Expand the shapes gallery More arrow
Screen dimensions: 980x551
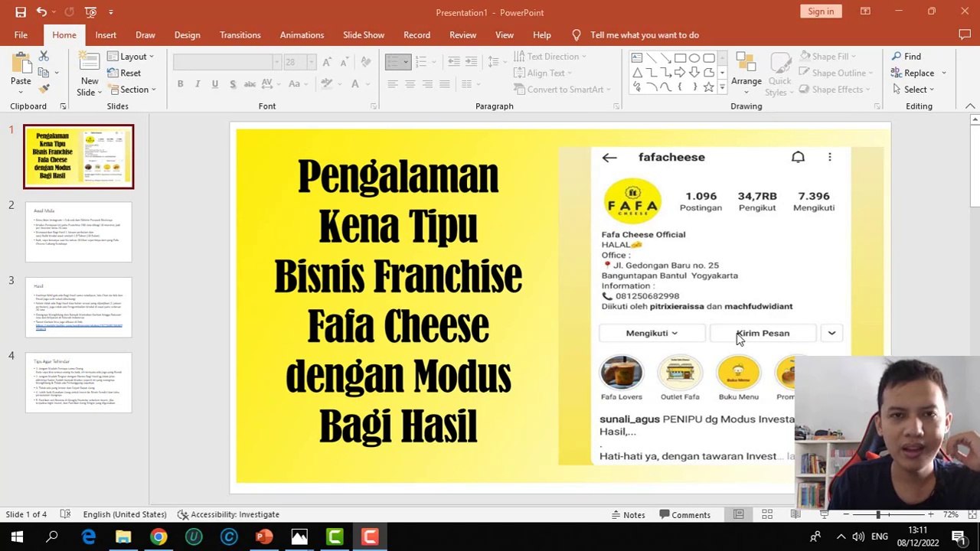tap(722, 88)
